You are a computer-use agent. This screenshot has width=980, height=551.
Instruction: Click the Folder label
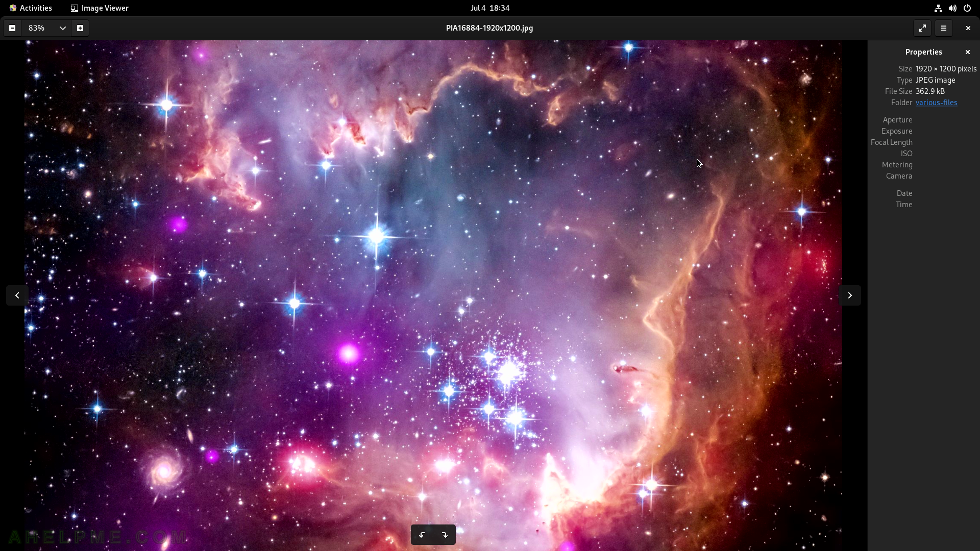click(x=901, y=103)
